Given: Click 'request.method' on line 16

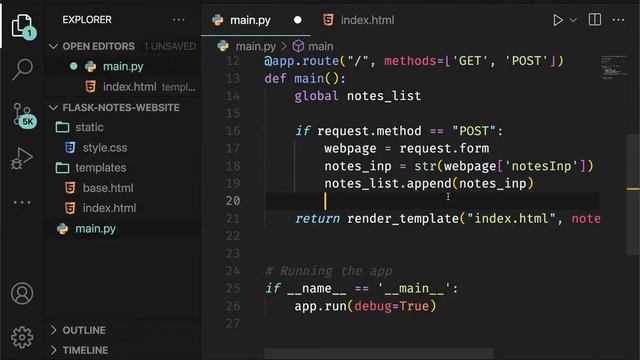Looking at the screenshot, I should tap(369, 131).
